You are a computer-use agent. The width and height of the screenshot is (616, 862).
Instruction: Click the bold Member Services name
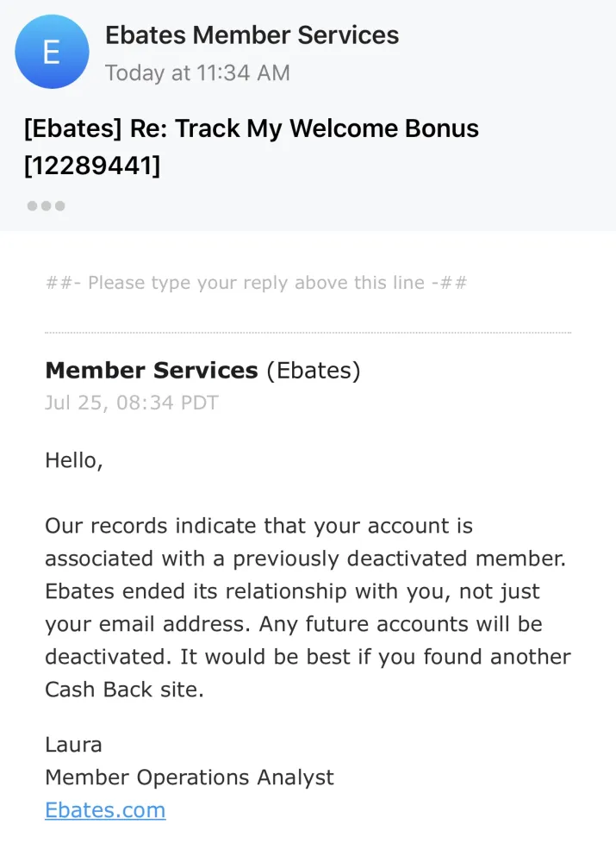click(x=152, y=371)
